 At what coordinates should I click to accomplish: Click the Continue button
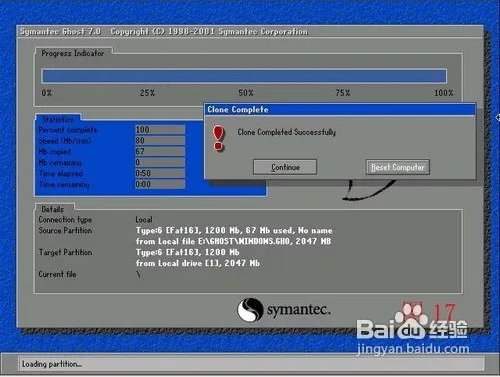[x=285, y=167]
